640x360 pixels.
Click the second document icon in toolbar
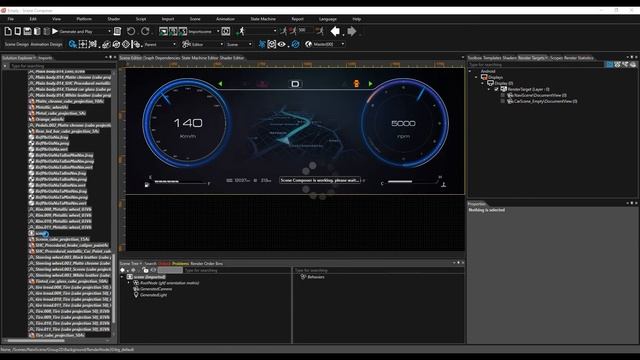[18, 31]
